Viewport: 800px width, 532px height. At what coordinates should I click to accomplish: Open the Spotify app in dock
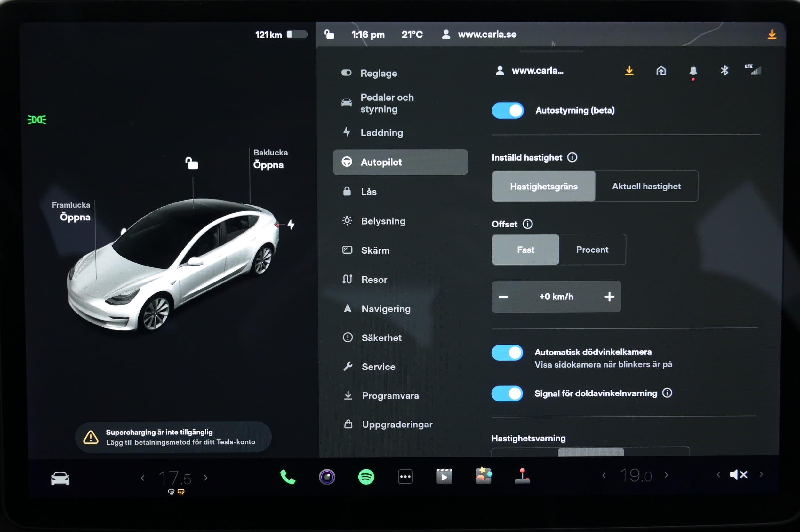point(366,477)
